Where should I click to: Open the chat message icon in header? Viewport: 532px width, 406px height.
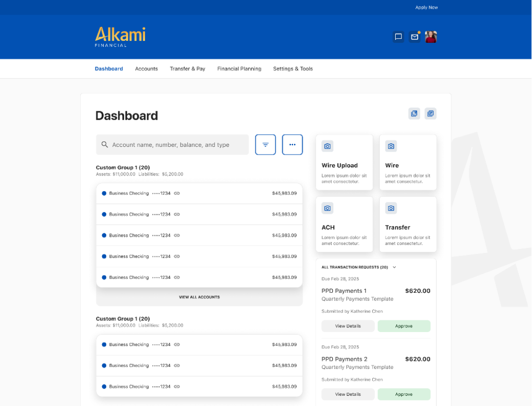pos(398,37)
